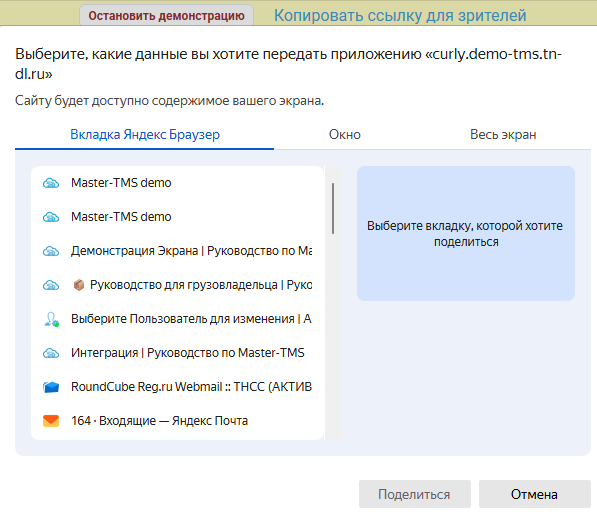Screen dimensions: 597x517
Task: Click the preview area Выберите вкладку placeholder
Action: (466, 233)
